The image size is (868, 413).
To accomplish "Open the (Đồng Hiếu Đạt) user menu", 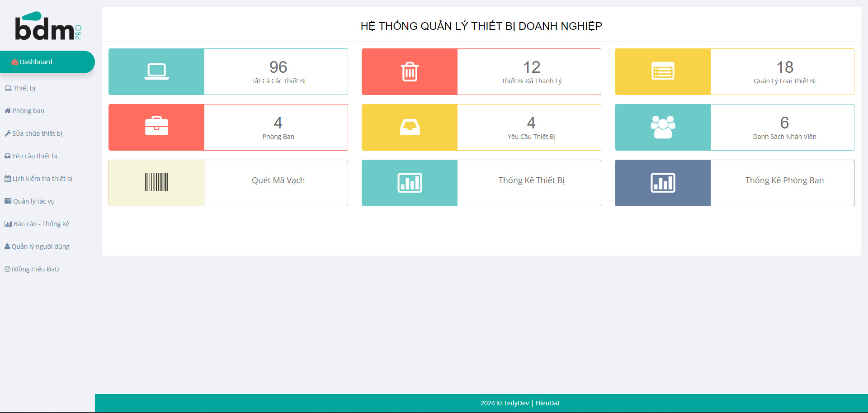I will (47, 269).
